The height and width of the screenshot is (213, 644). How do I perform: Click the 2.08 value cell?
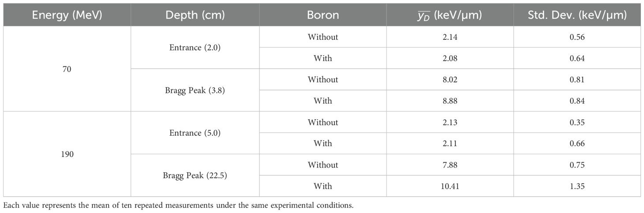(450, 58)
